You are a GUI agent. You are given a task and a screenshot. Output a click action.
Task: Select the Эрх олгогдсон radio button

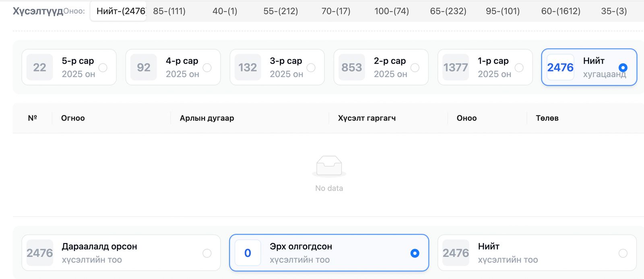click(x=415, y=253)
